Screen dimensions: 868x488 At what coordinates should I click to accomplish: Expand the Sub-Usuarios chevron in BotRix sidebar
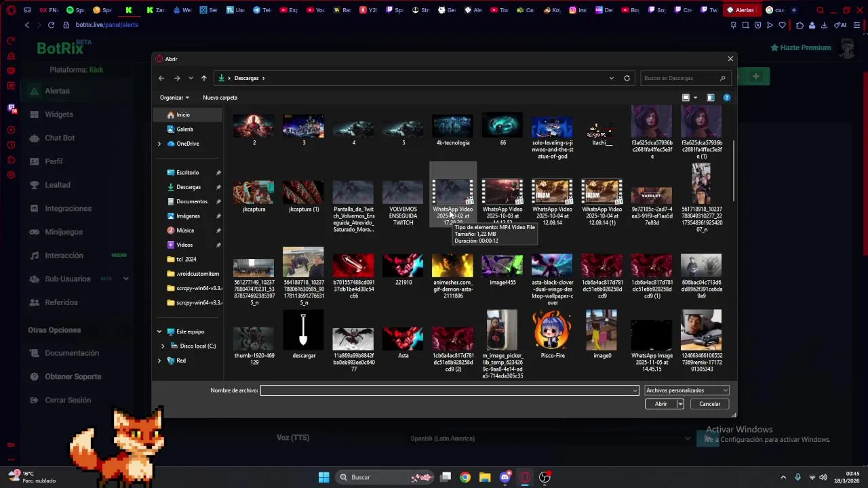pos(125,279)
